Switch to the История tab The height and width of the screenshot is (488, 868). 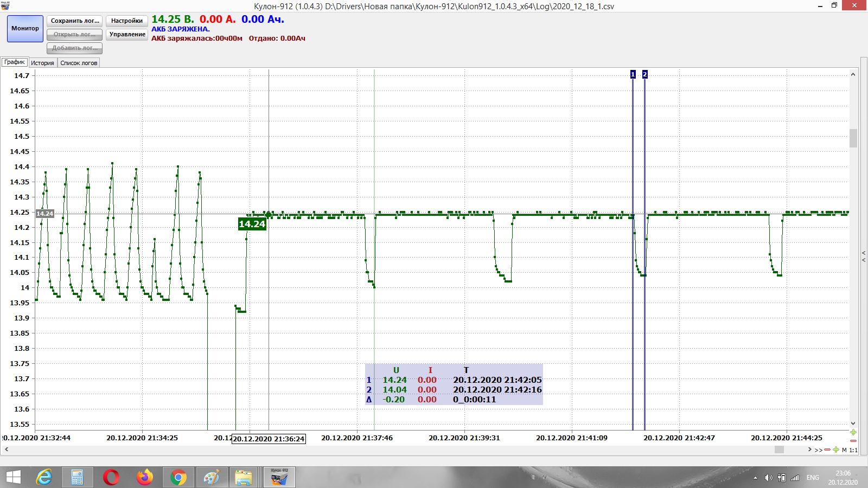tap(42, 63)
